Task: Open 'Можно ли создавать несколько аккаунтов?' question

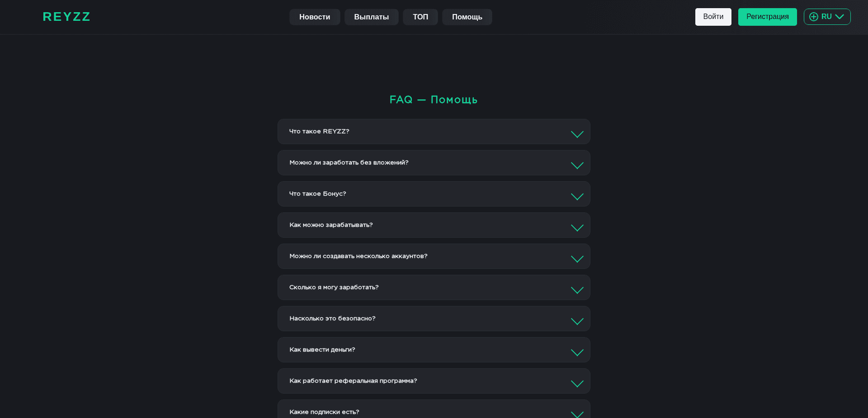Action: pos(434,256)
